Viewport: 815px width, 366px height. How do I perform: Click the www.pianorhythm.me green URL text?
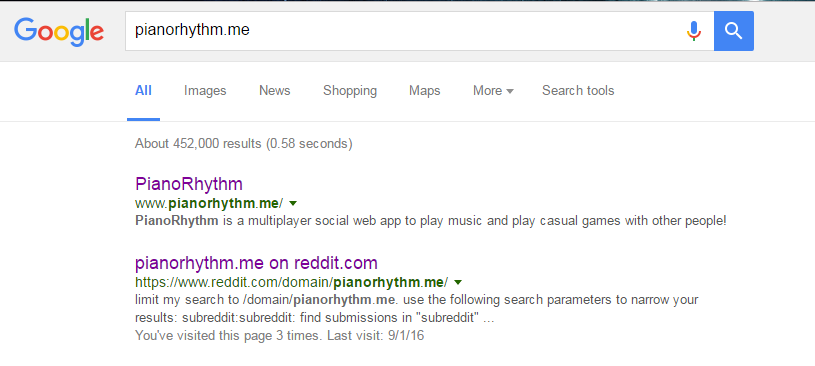[x=209, y=202]
